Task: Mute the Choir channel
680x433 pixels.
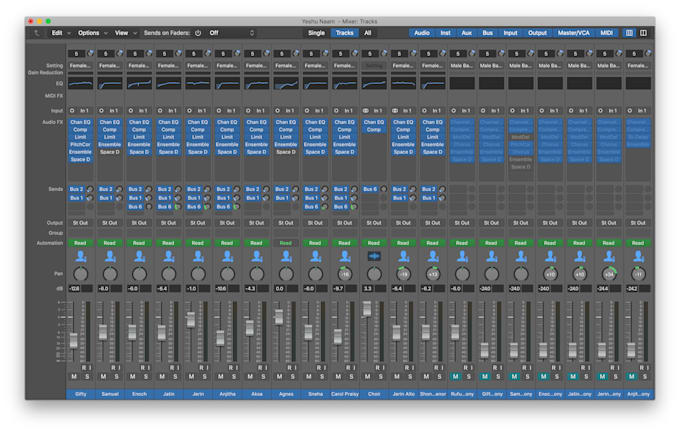Action: pyautogui.click(x=367, y=377)
